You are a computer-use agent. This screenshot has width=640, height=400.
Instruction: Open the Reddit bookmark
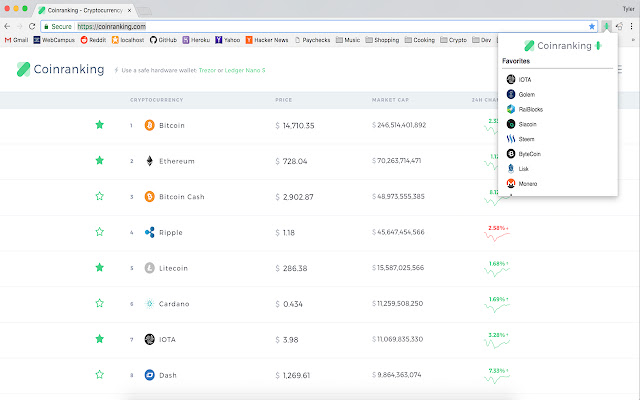click(93, 40)
